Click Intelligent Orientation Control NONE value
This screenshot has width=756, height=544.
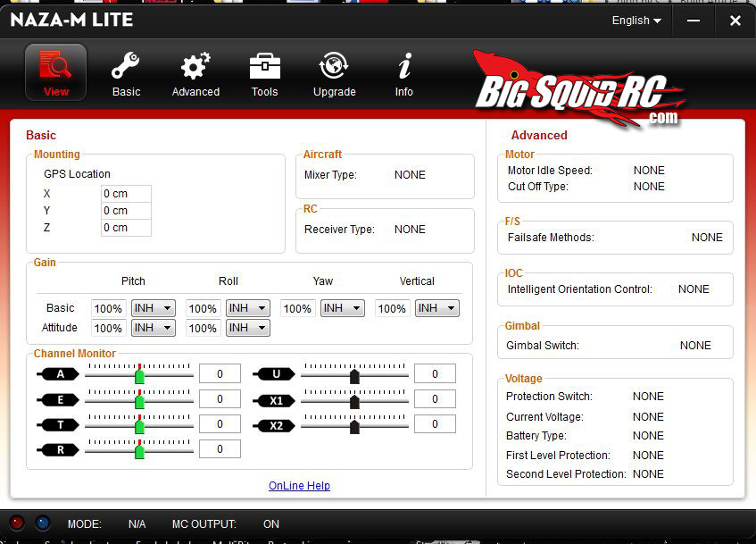pyautogui.click(x=694, y=289)
